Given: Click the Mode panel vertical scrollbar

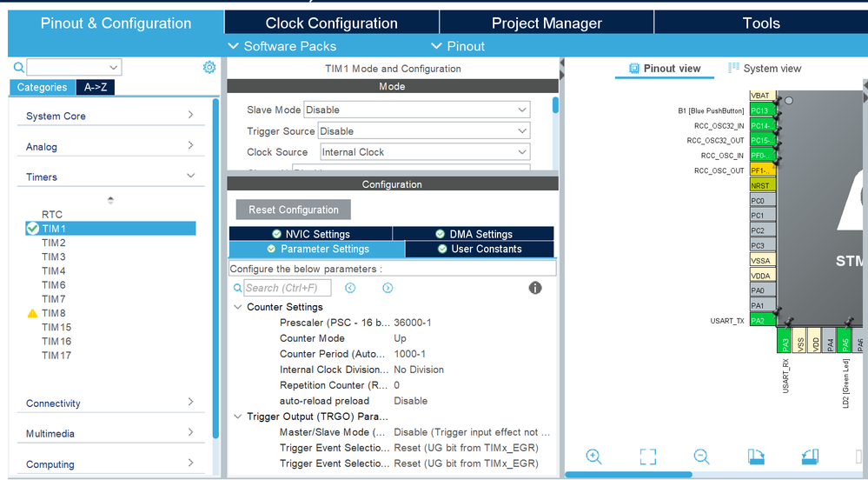Looking at the screenshot, I should [555, 105].
